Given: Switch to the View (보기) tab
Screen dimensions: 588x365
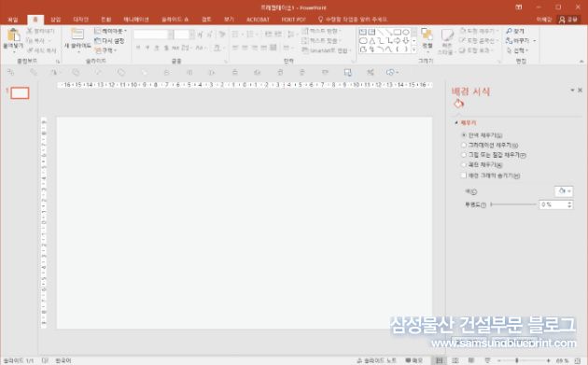Looking at the screenshot, I should (x=229, y=20).
